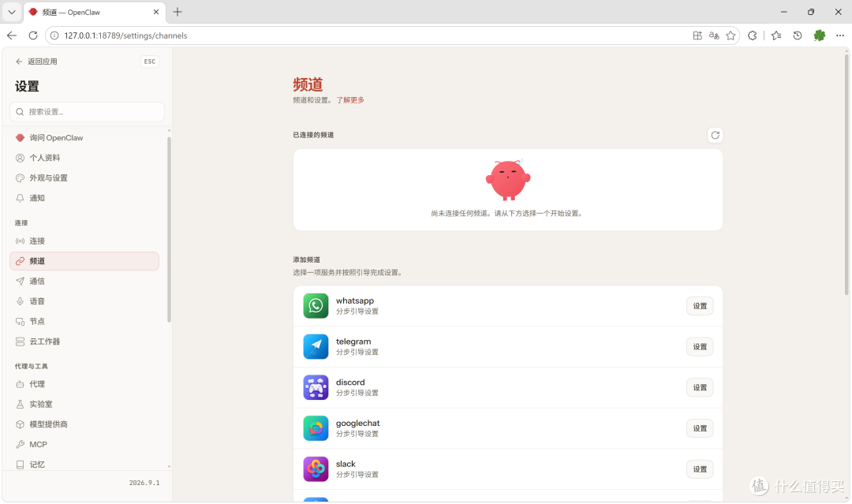
Task: Click the 节点 devices icon
Action: point(20,322)
